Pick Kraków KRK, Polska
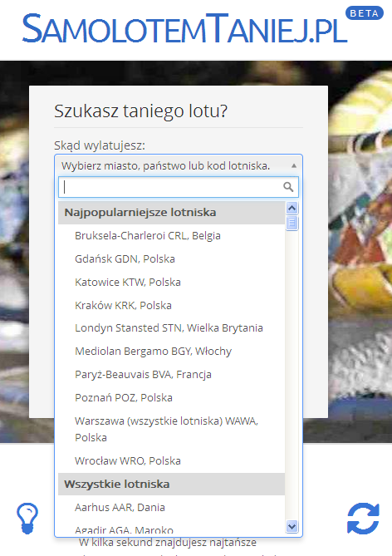 (172, 305)
